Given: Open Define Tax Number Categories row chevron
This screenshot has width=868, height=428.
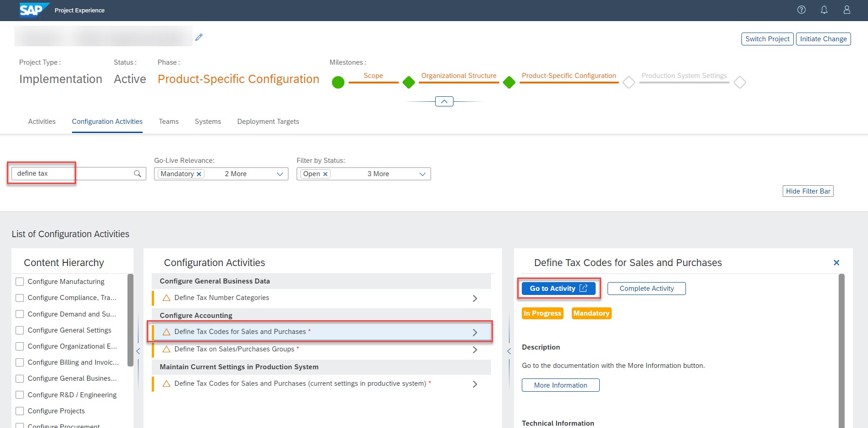Looking at the screenshot, I should (475, 298).
